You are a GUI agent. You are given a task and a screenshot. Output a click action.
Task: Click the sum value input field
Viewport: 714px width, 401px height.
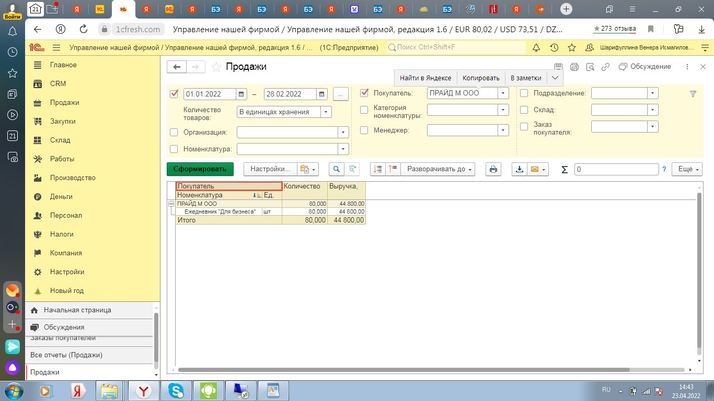616,170
